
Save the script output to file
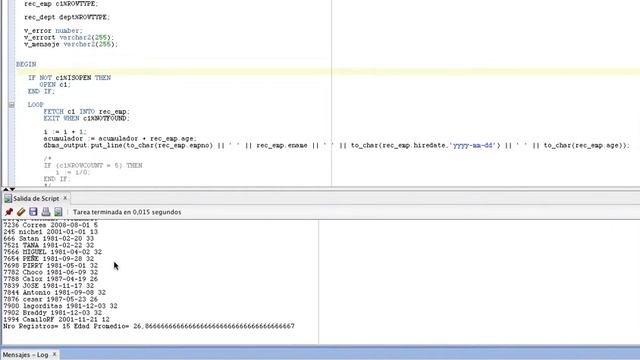[33, 212]
